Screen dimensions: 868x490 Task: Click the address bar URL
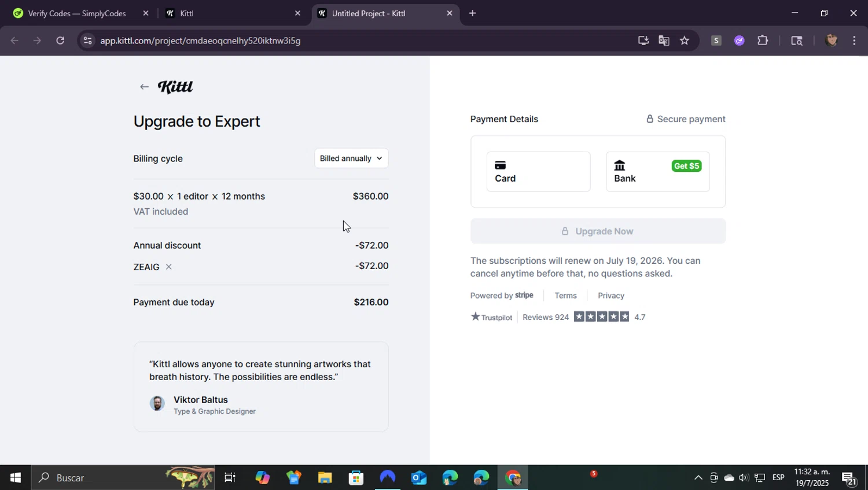(200, 40)
